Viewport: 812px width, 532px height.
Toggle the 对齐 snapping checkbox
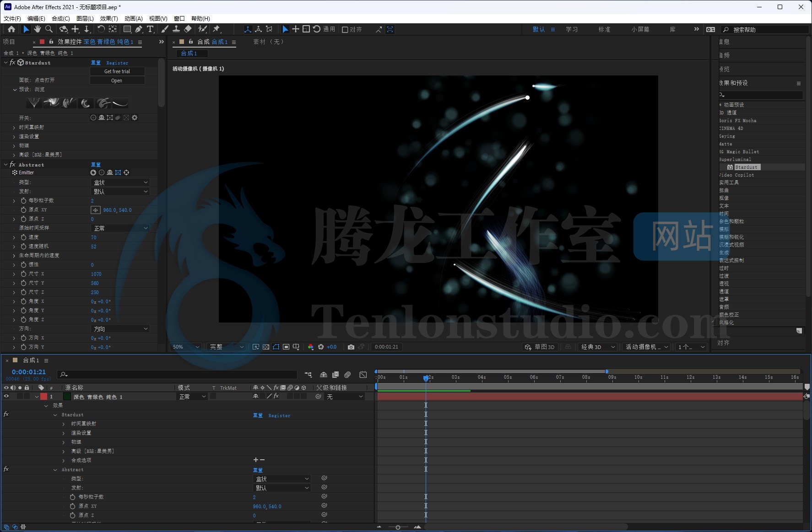[x=345, y=29]
